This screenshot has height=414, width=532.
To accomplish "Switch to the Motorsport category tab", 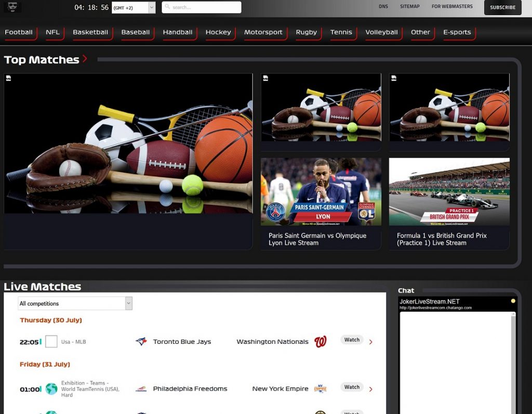I will (263, 32).
